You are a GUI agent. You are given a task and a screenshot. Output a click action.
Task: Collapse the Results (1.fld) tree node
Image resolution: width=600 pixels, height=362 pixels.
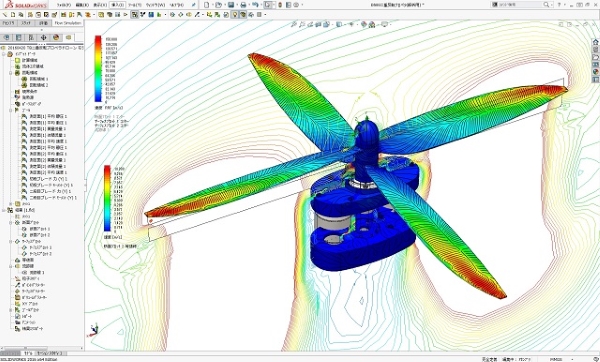[x=4, y=210]
